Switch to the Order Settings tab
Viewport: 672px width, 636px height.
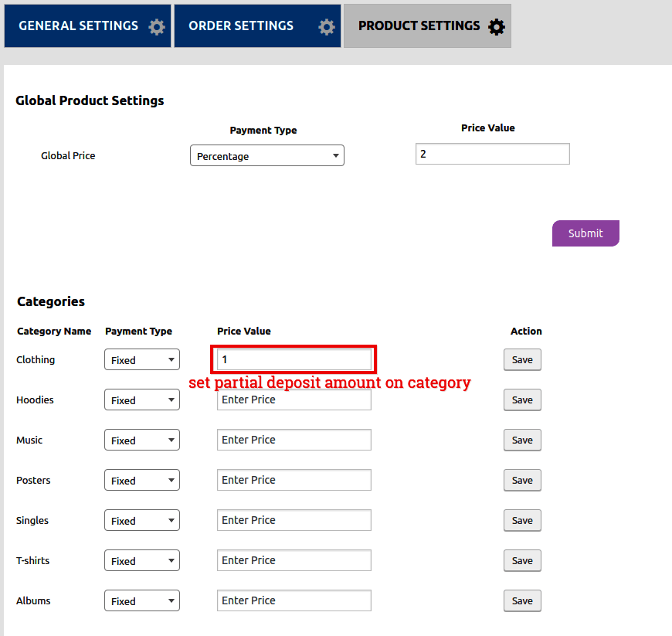[x=241, y=26]
